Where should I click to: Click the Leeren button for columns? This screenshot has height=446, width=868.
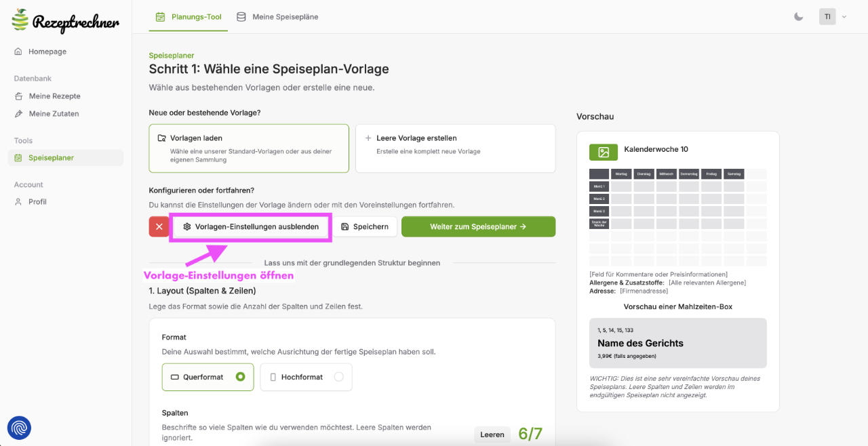[x=492, y=434]
